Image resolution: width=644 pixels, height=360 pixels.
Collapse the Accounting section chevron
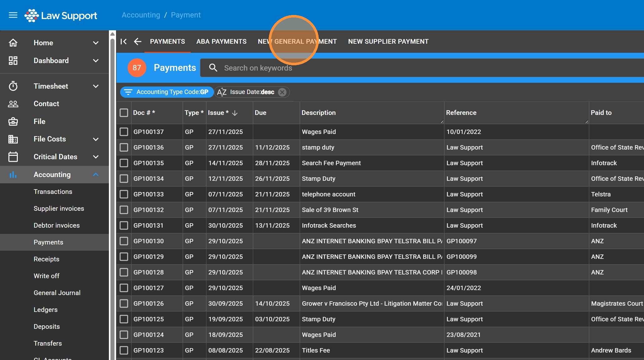pyautogui.click(x=96, y=175)
